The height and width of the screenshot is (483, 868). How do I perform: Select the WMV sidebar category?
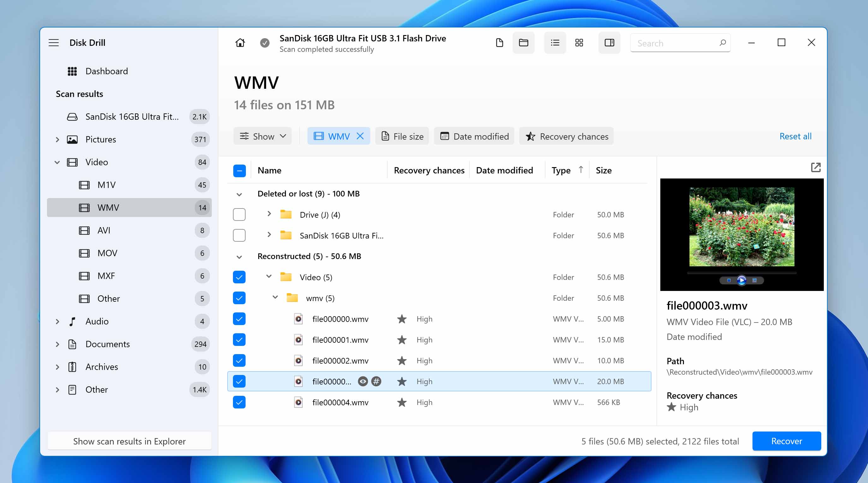click(x=129, y=208)
